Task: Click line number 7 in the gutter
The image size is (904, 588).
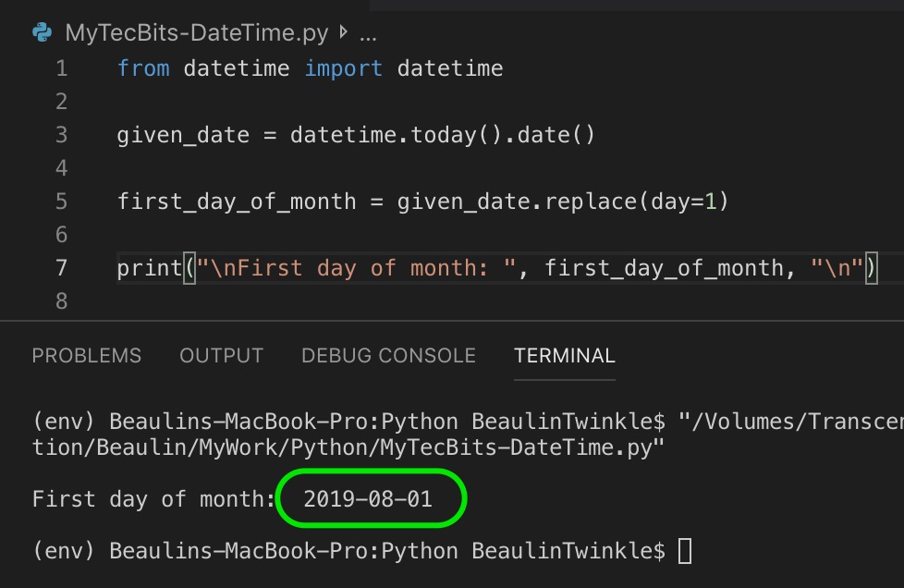Action: pos(60,267)
